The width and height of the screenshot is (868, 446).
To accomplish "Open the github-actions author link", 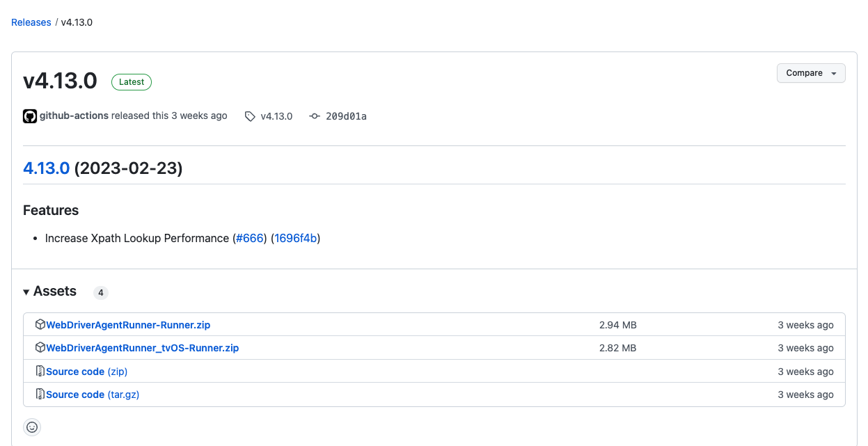I will click(74, 116).
